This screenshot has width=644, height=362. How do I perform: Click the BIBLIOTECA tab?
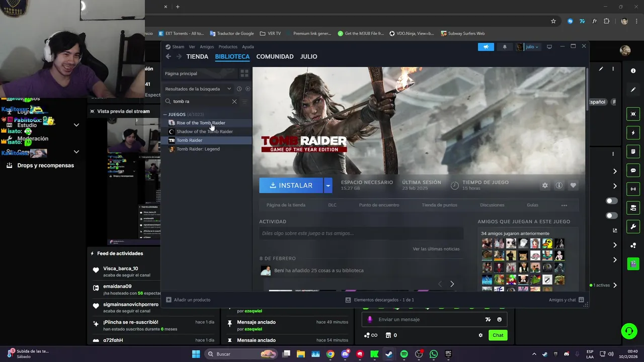click(x=232, y=57)
